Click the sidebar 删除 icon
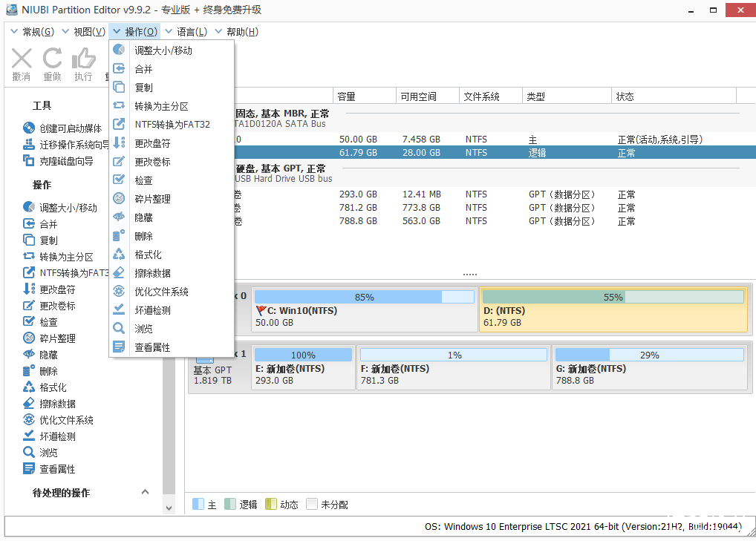The image size is (756, 541). click(29, 370)
